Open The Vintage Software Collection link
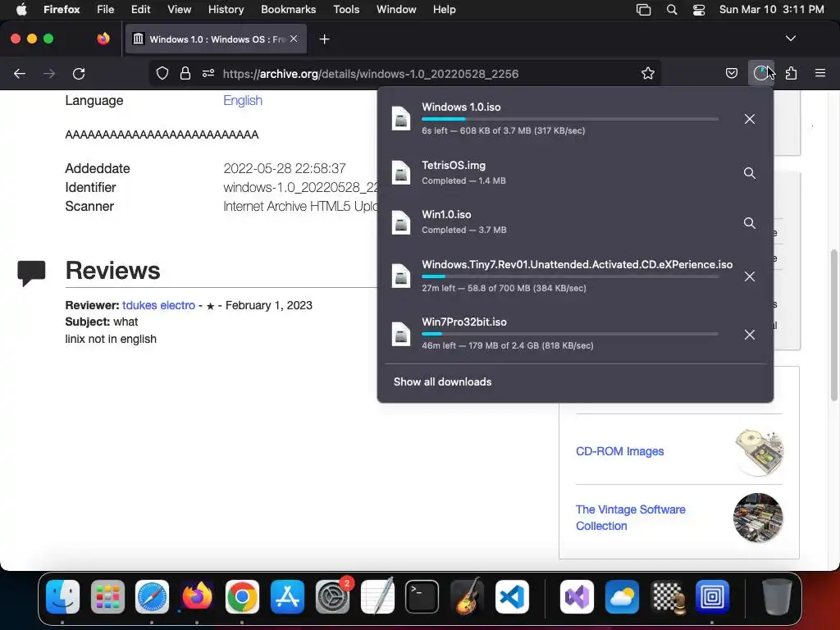The image size is (840, 630). tap(631, 518)
